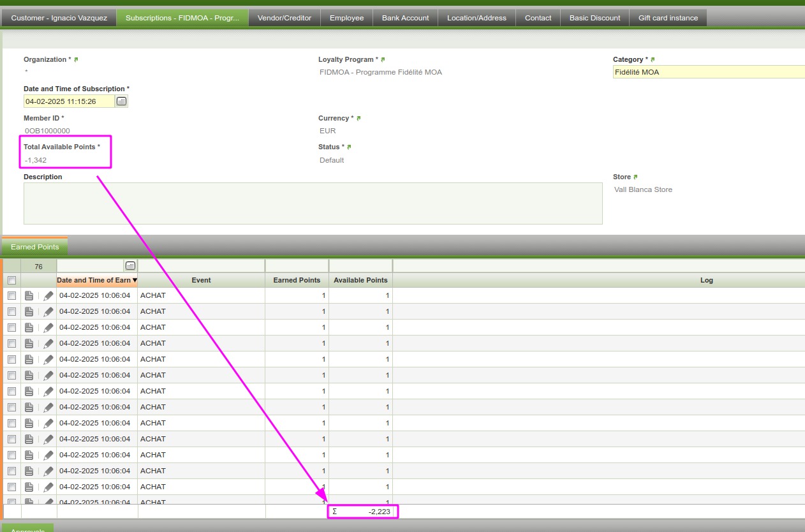
Task: Open the Date and Time of Subscription calendar picker
Action: pyautogui.click(x=122, y=101)
